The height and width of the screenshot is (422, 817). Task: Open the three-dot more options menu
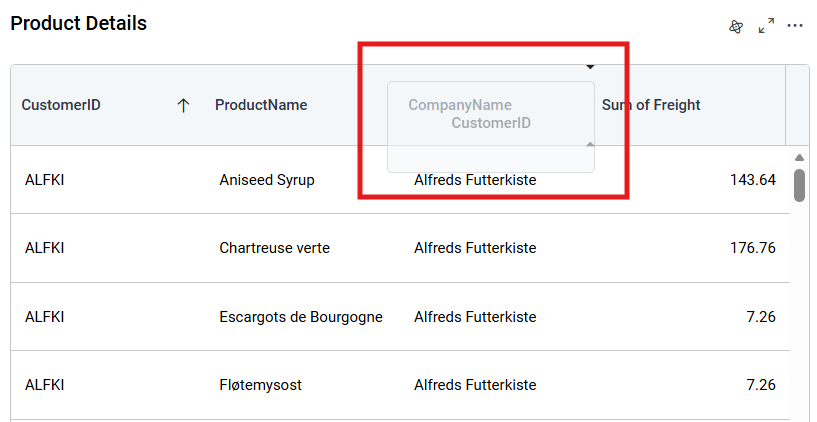point(795,26)
